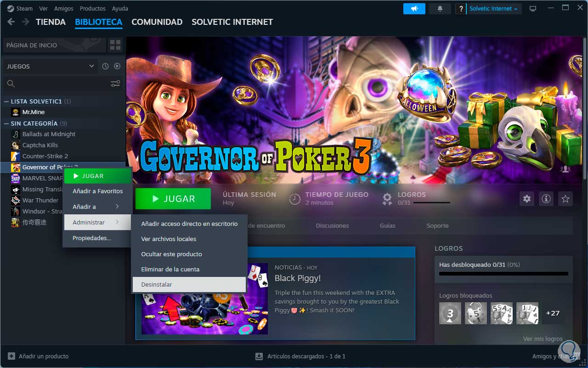Go back with the left arrow
Viewport: 588px width, 368px height.
coord(11,22)
